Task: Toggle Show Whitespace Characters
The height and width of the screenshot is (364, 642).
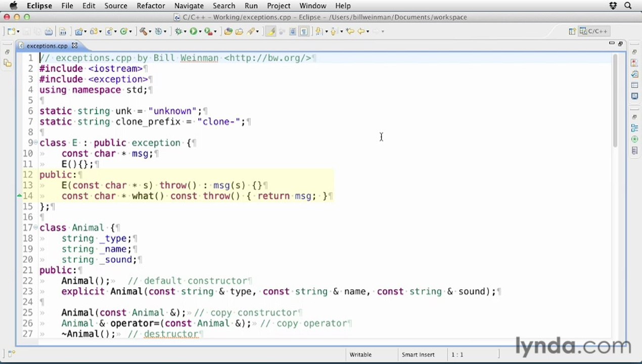Action: (x=304, y=31)
